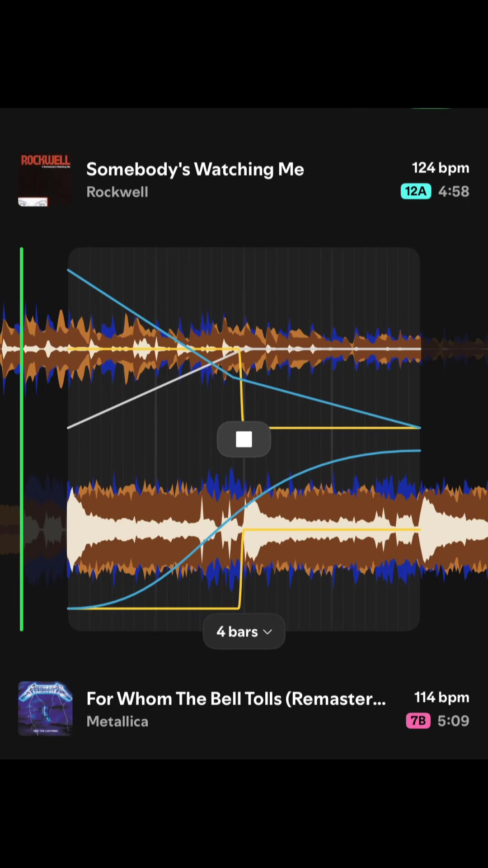Tap the Metallica Ride the Lightning album cover
This screenshot has width=488, height=868.
45,708
